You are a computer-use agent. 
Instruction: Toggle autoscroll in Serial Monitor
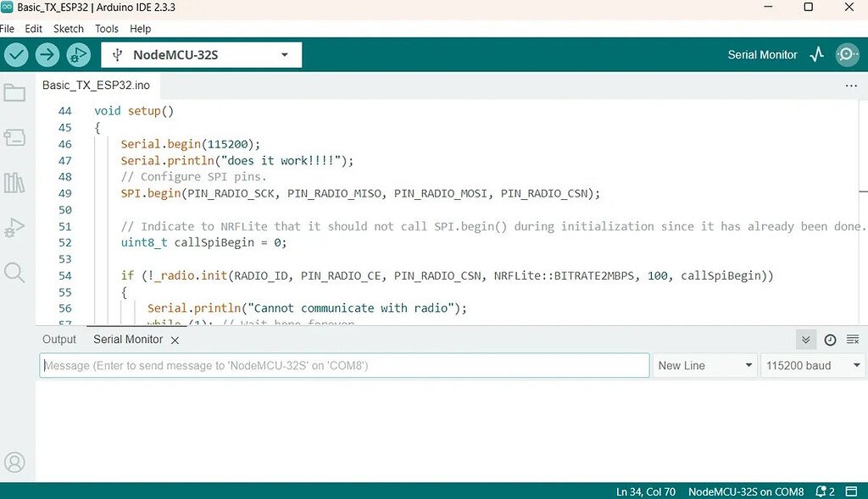pos(806,340)
